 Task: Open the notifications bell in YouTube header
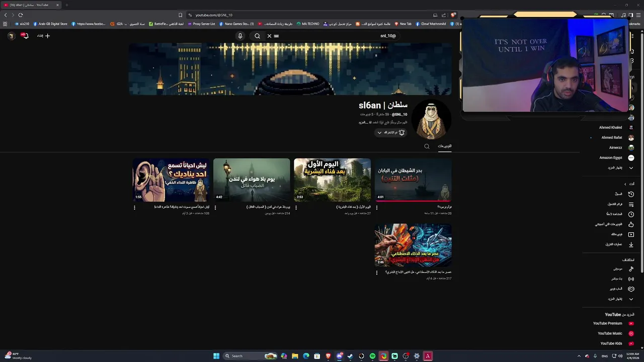pos(25,36)
